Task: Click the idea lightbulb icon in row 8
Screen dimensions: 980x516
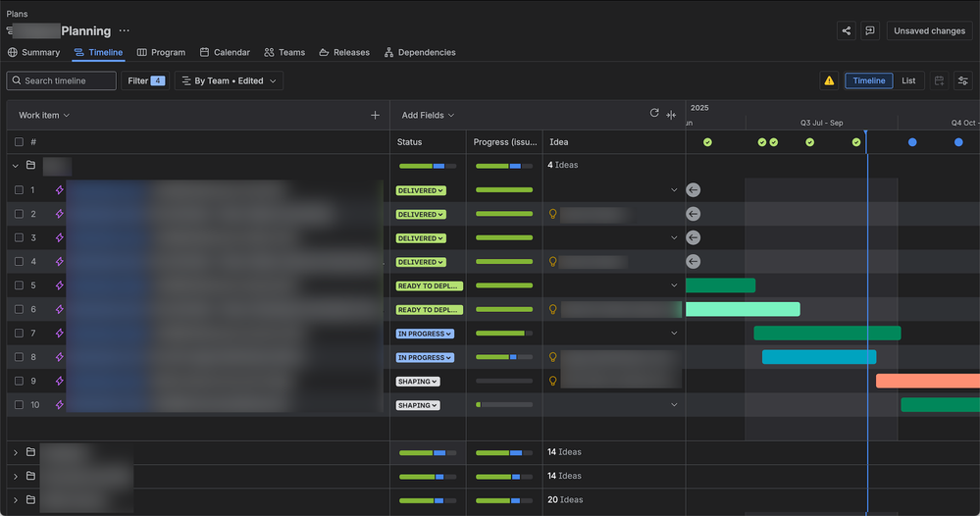Action: [x=552, y=357]
